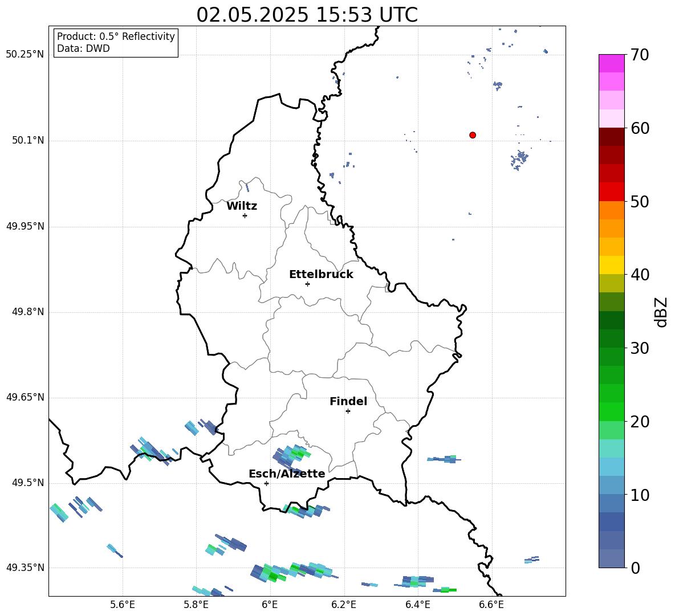This screenshot has height=616, width=675.
Task: Click the 6.4°E longitude label
Action: pyautogui.click(x=417, y=605)
